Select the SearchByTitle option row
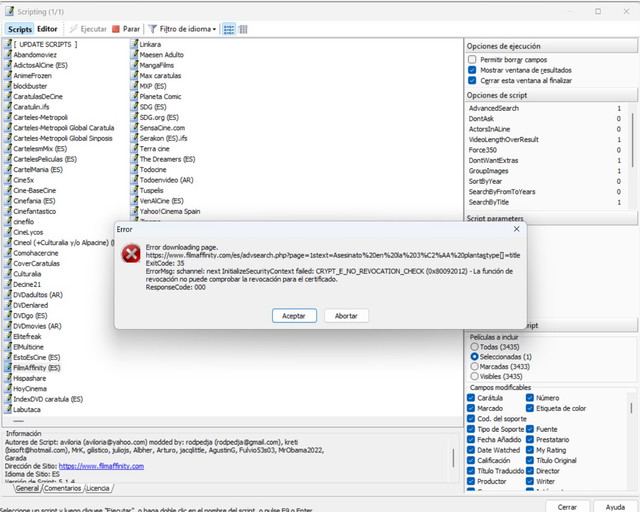The image size is (640, 512). point(546,202)
